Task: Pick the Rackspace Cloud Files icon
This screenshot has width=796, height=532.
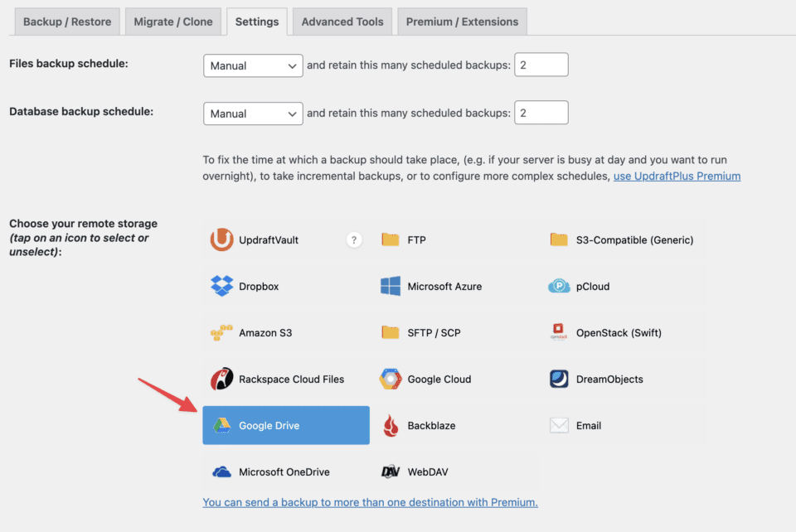Action: click(x=222, y=379)
